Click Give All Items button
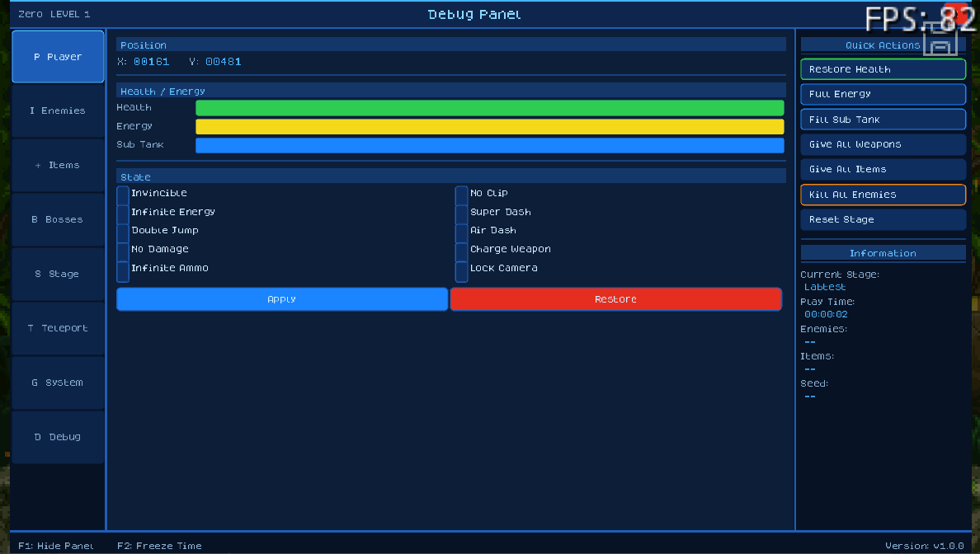This screenshot has width=980, height=554. (883, 169)
